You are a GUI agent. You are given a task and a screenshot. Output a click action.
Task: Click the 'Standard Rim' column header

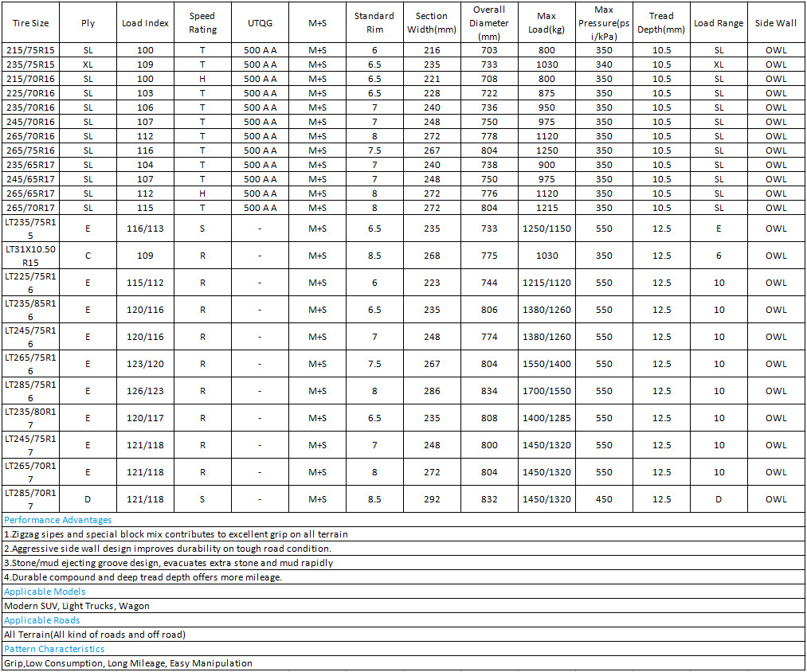(x=374, y=22)
